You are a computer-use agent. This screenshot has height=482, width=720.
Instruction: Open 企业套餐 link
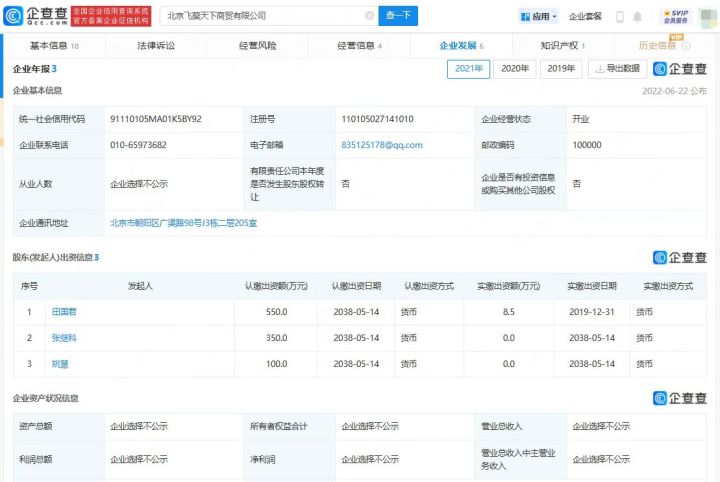[x=585, y=17]
